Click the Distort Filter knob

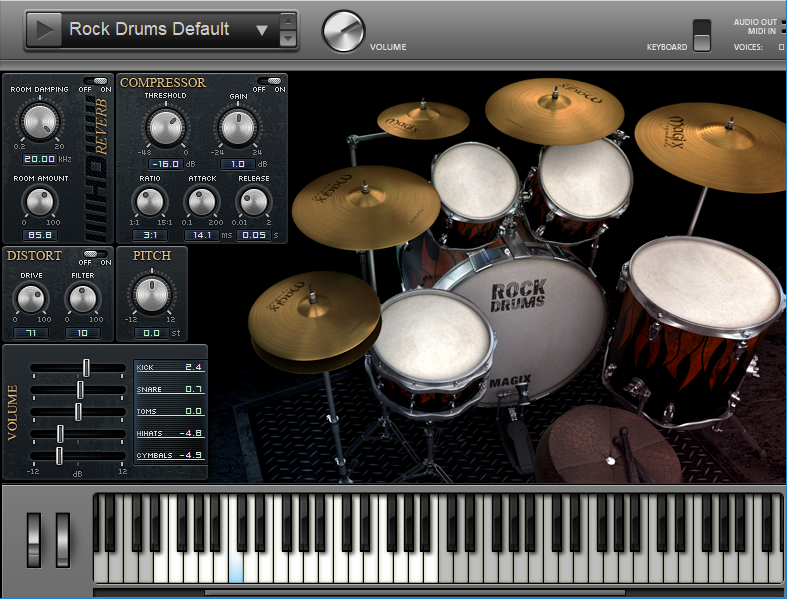(x=83, y=299)
